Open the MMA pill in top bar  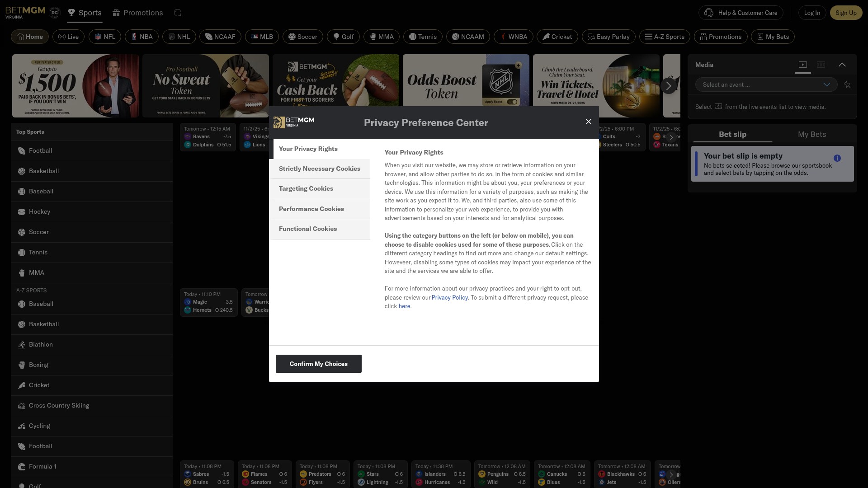point(382,37)
